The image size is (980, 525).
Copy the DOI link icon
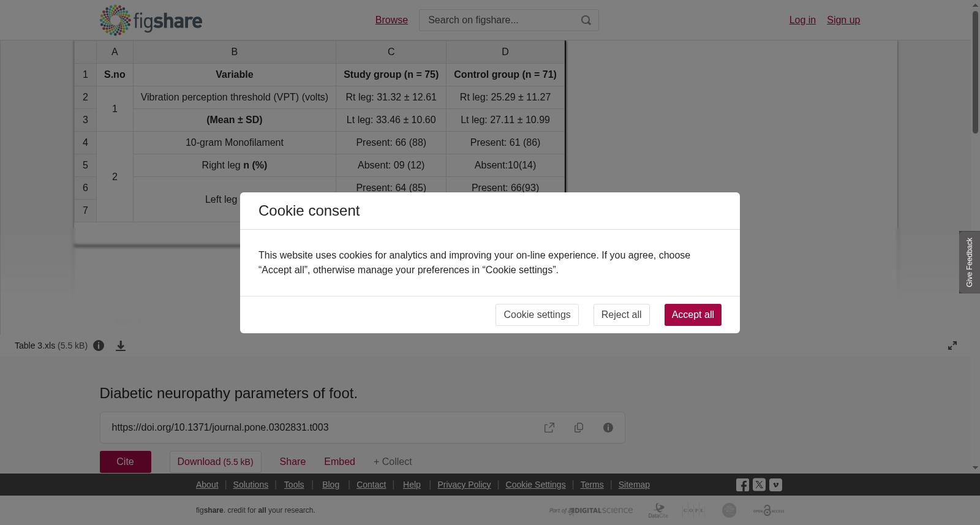[x=579, y=428]
